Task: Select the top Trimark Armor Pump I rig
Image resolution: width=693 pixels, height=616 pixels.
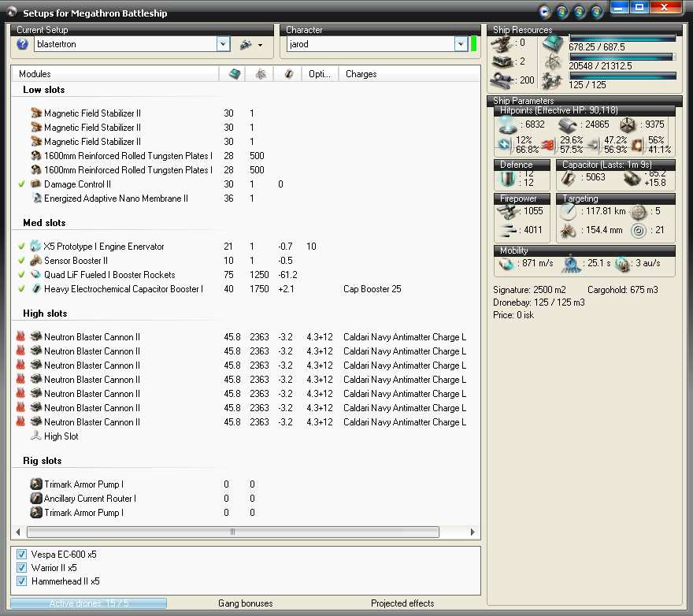Action: (x=83, y=484)
